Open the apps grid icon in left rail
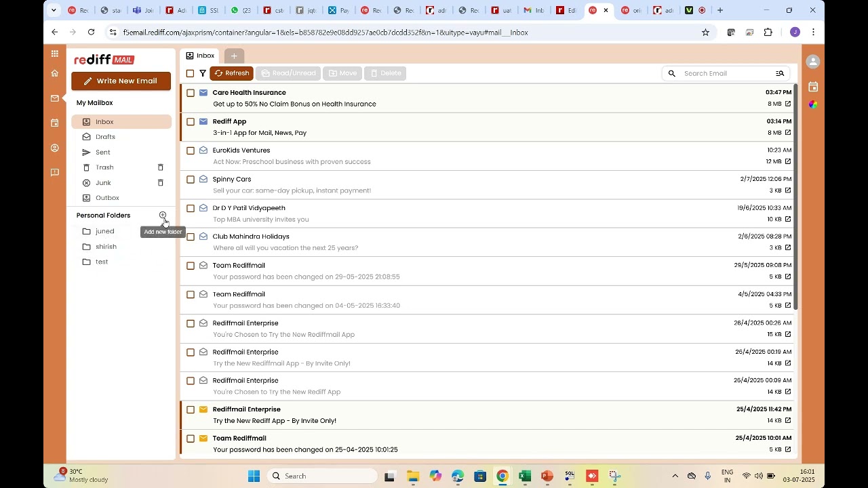Image resolution: width=868 pixels, height=488 pixels. [x=55, y=54]
